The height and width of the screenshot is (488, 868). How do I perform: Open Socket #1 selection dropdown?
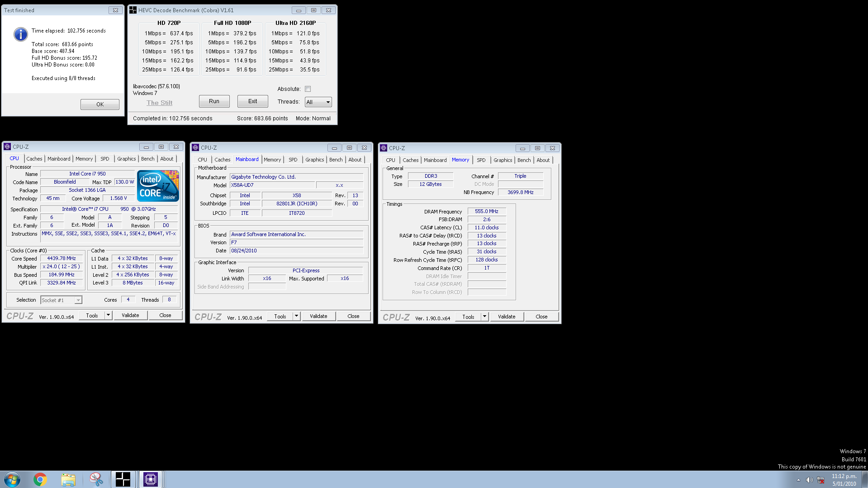[62, 300]
